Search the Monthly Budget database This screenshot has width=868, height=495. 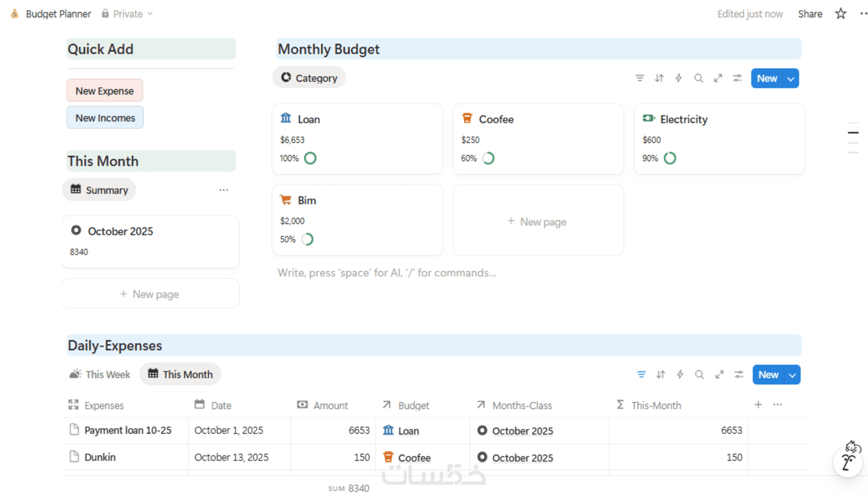(x=698, y=78)
